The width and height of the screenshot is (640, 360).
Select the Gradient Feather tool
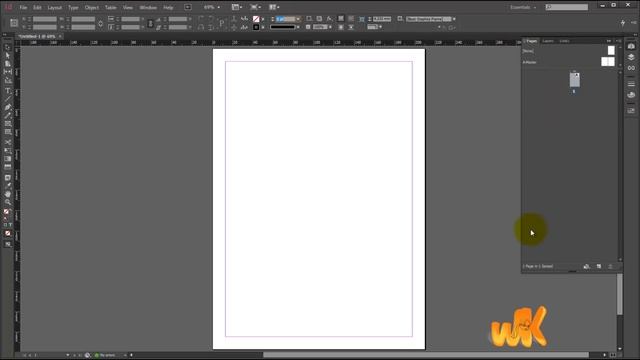8,167
